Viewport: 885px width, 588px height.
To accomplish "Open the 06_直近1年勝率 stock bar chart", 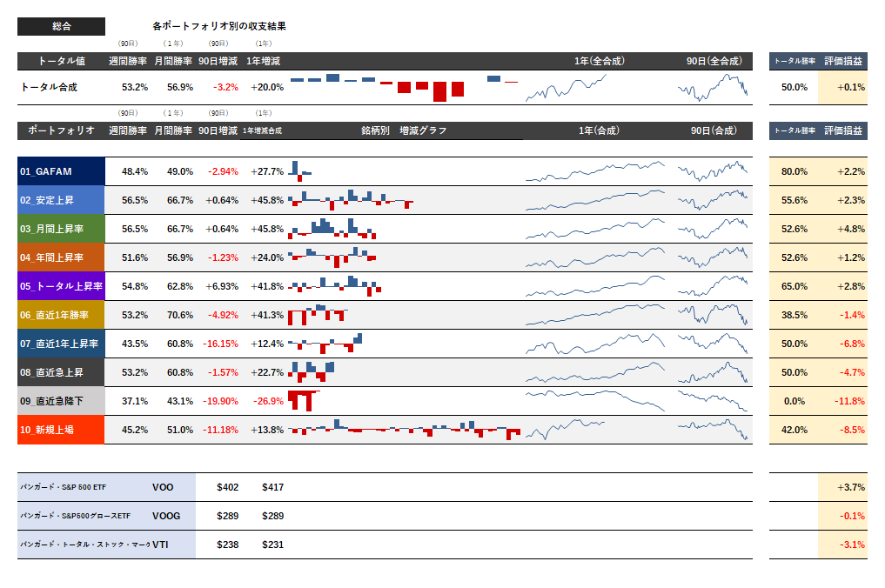I will tap(318, 315).
